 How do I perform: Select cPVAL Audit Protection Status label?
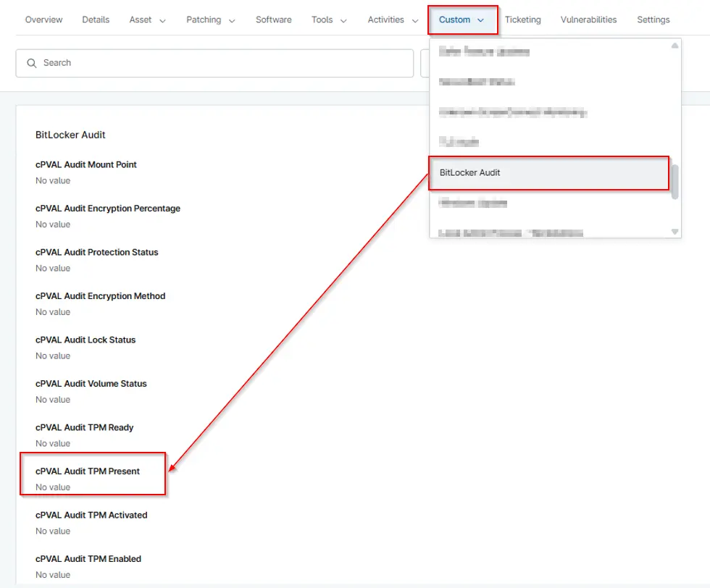[97, 253]
